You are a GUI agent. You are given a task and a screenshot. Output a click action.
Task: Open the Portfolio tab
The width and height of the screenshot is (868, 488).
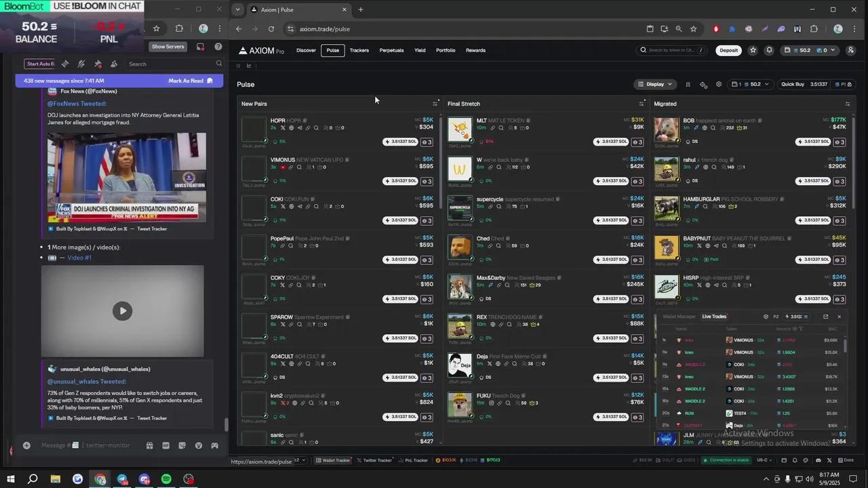446,50
